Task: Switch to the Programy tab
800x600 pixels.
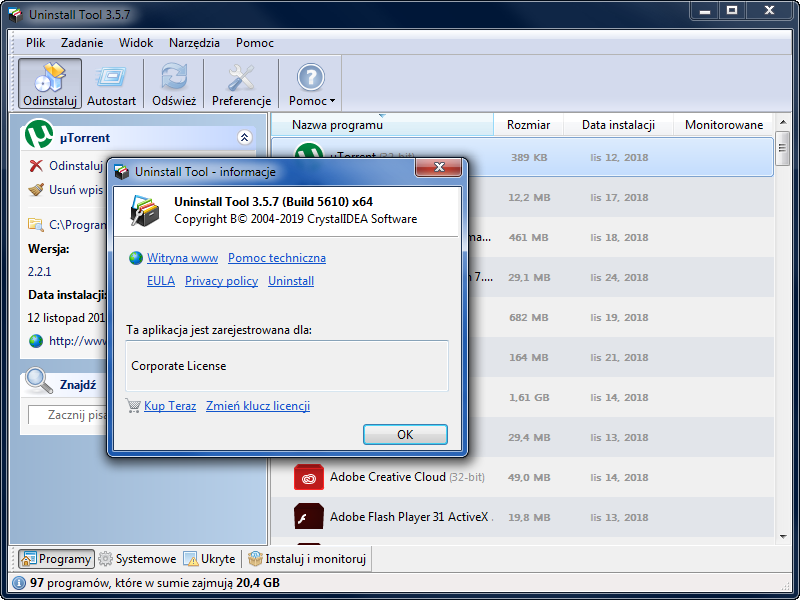Action: click(x=56, y=559)
